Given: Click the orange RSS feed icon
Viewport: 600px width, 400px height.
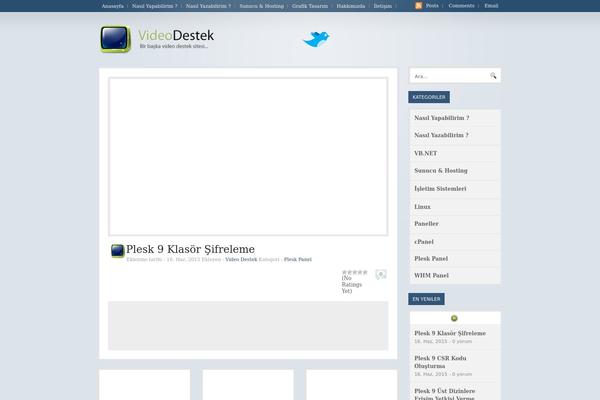Looking at the screenshot, I should pos(419,6).
